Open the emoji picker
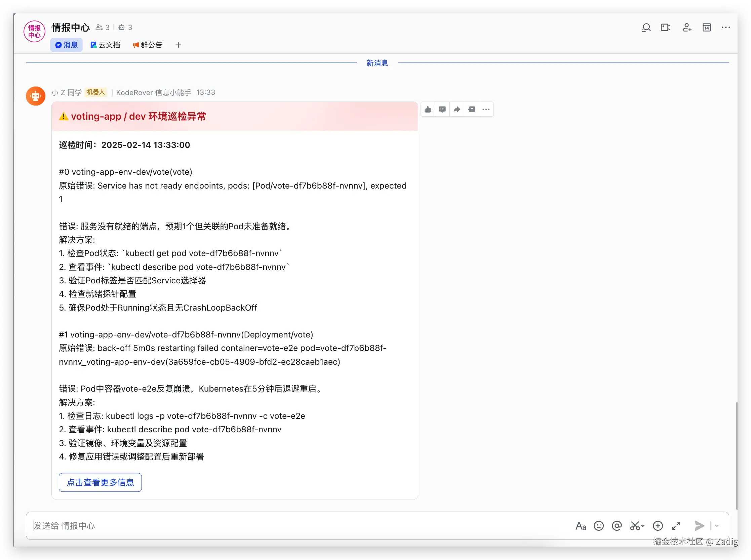 tap(599, 526)
